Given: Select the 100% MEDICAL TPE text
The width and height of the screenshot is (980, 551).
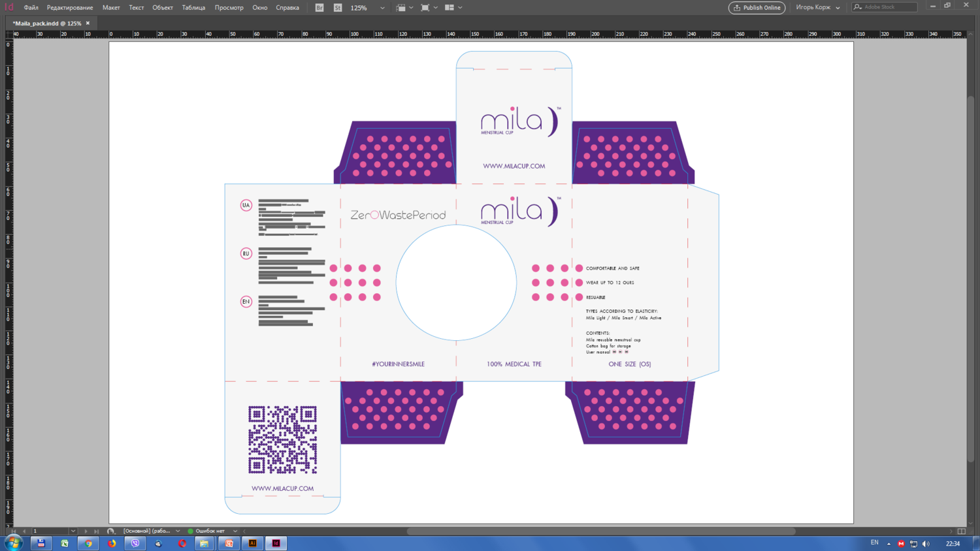Looking at the screenshot, I should pyautogui.click(x=514, y=364).
